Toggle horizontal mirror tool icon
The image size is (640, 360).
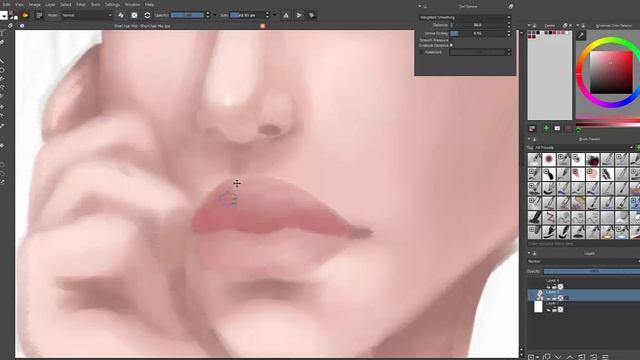point(286,16)
